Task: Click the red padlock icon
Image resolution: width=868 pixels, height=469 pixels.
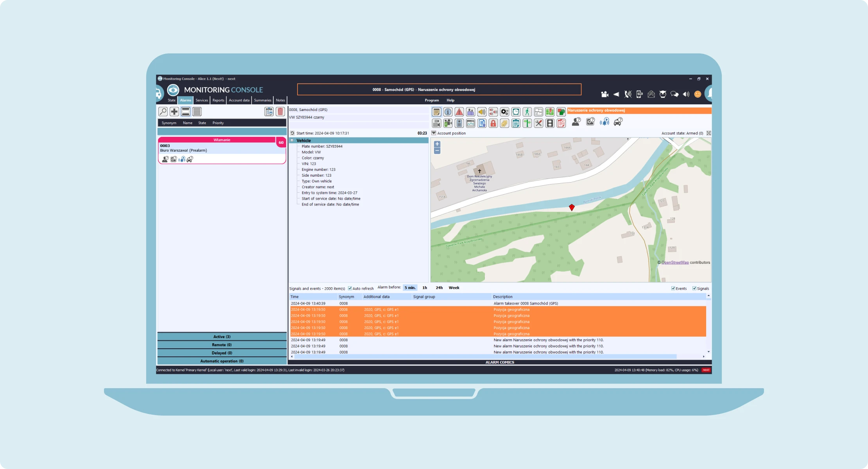Action: coord(493,124)
